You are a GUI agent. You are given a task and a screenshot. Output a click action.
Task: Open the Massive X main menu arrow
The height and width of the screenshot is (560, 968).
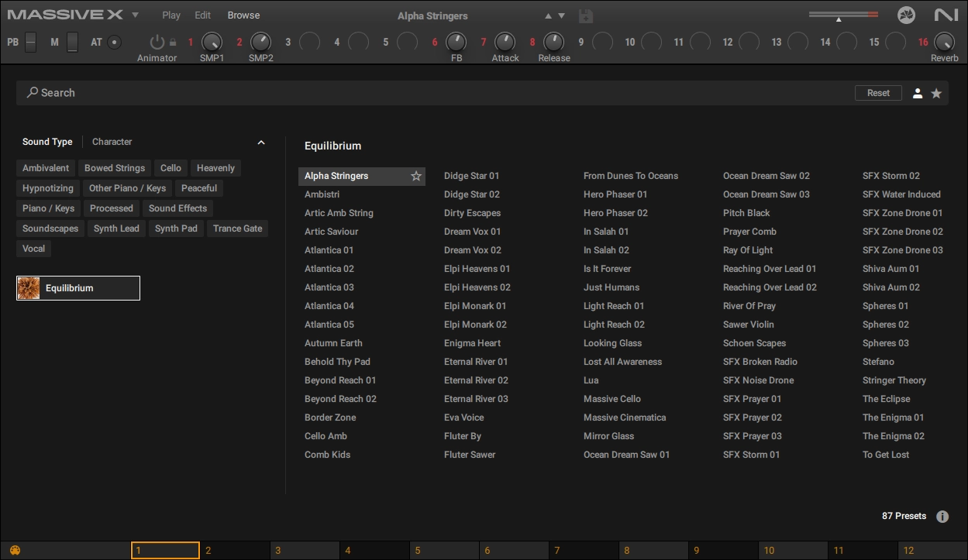[135, 15]
